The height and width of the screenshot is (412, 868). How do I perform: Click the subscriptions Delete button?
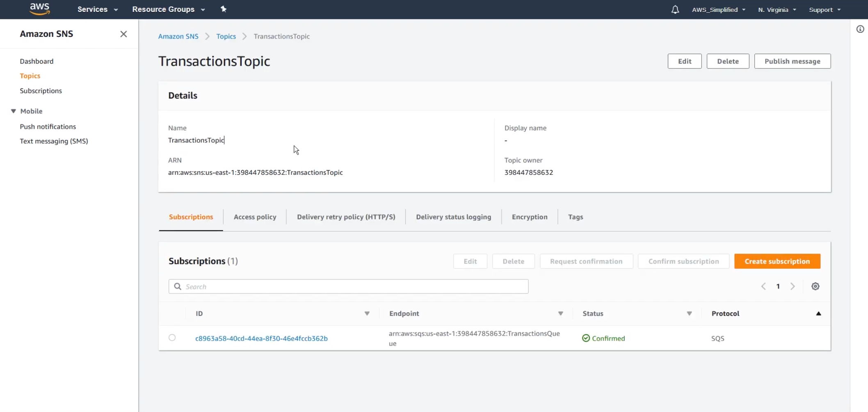coord(513,261)
